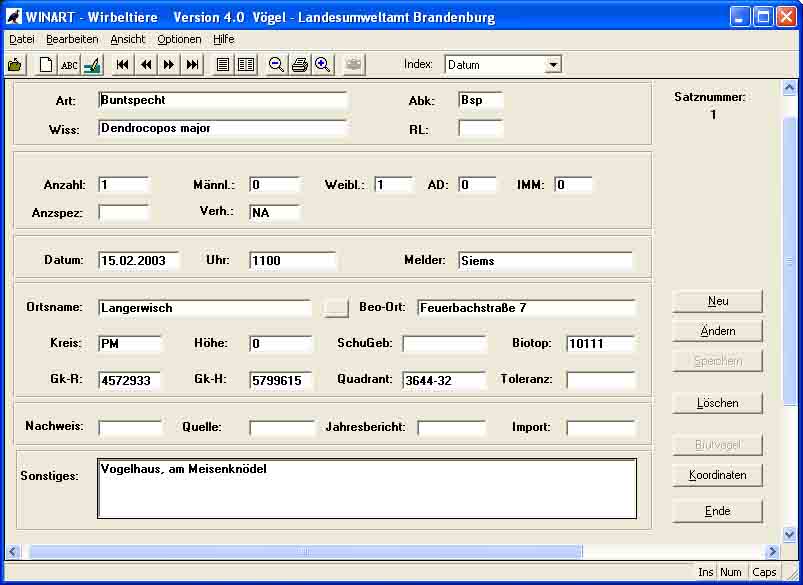Go to the previous record

click(x=146, y=65)
